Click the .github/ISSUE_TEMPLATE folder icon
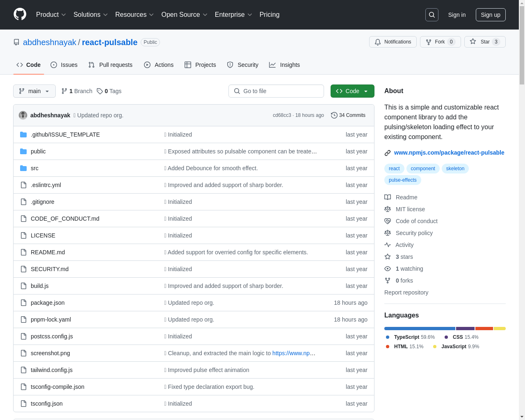 point(23,135)
